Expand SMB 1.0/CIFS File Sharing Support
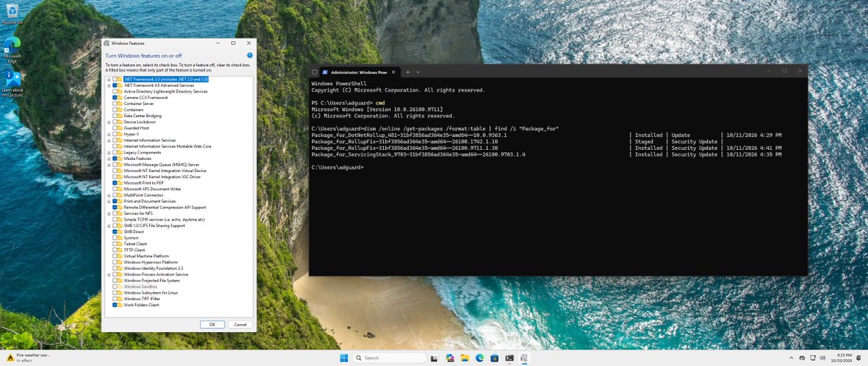Screen dimensions: 868x366 pos(109,226)
